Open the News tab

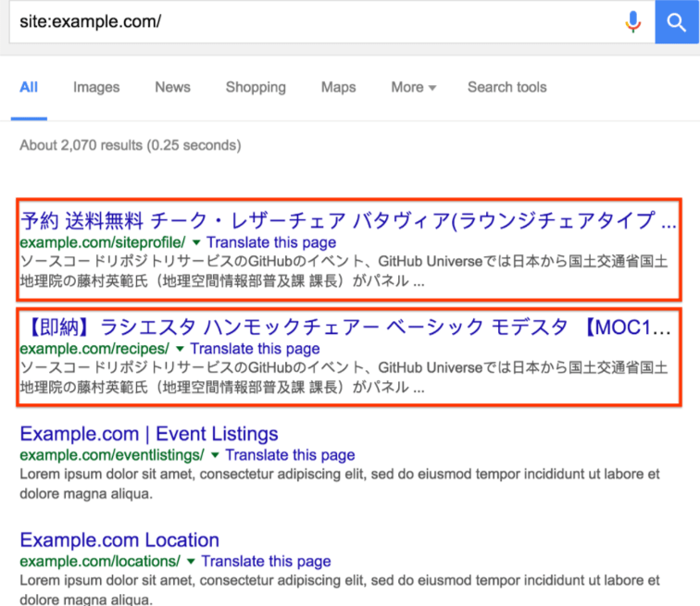[172, 87]
